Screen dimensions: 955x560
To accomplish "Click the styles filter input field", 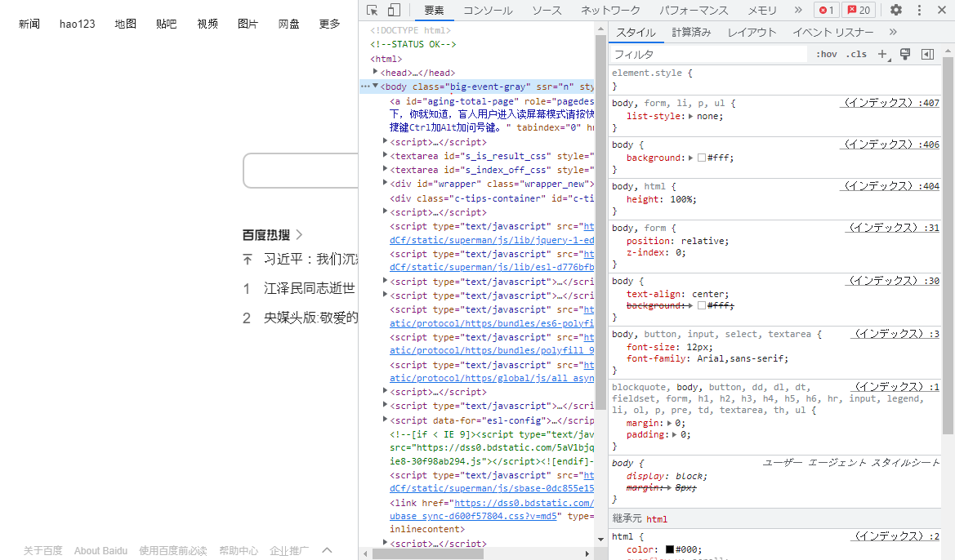I will coord(708,54).
